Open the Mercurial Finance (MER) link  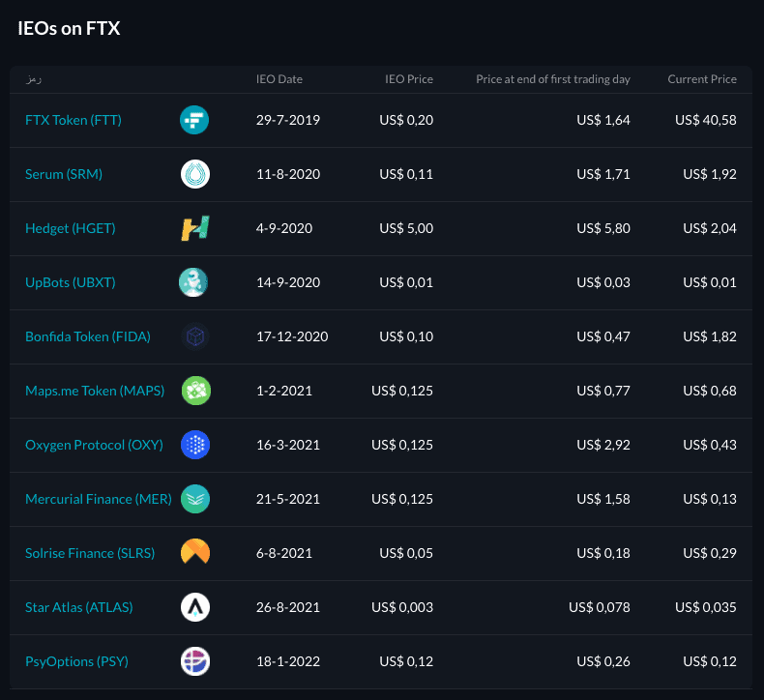tap(99, 498)
